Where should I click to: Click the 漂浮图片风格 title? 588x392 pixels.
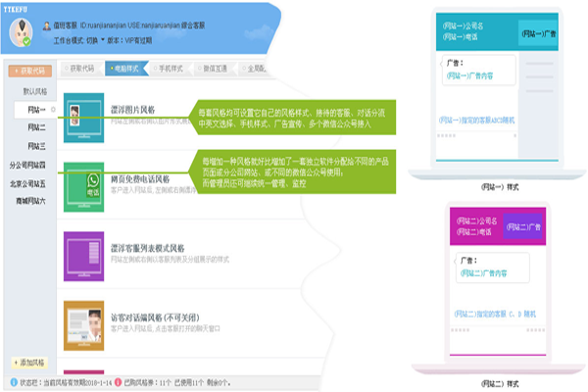(x=132, y=110)
